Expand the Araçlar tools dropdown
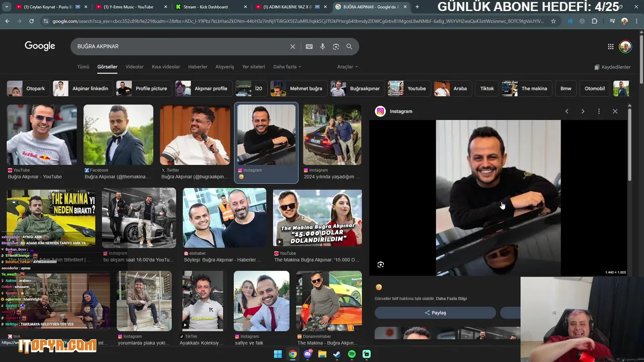The image size is (644, 362). (347, 67)
